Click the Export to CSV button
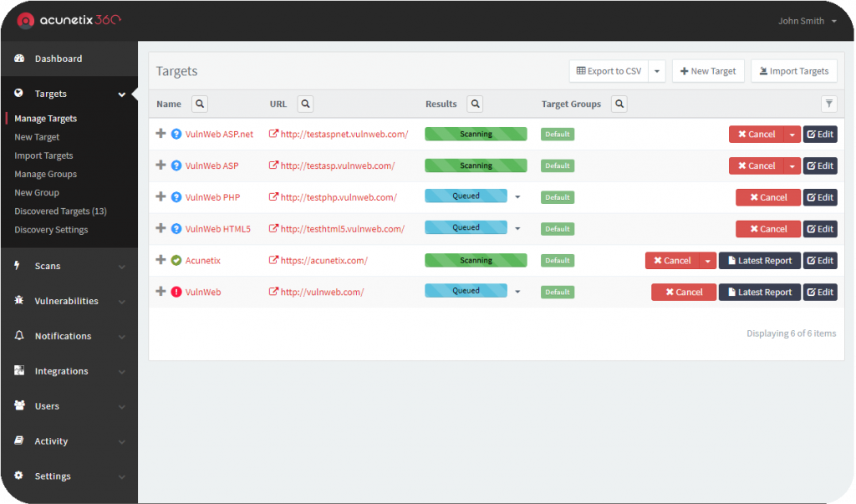 pos(609,72)
